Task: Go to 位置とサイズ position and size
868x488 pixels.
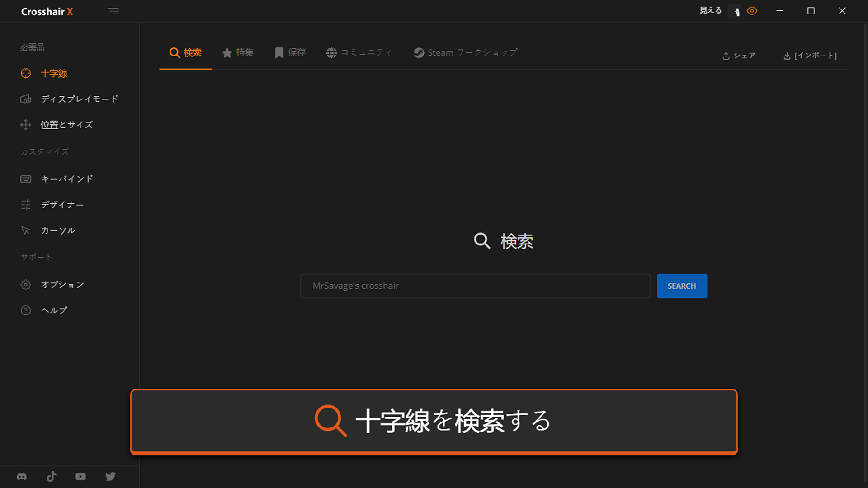Action: 57,125
